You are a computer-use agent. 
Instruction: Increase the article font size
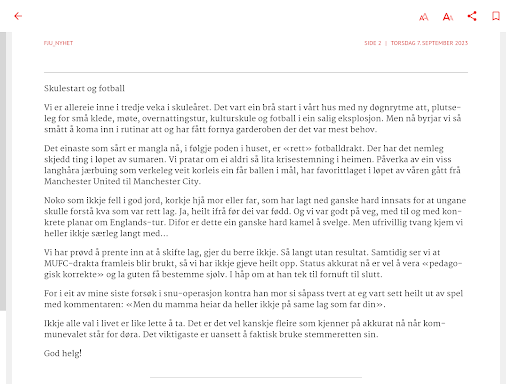tap(448, 16)
